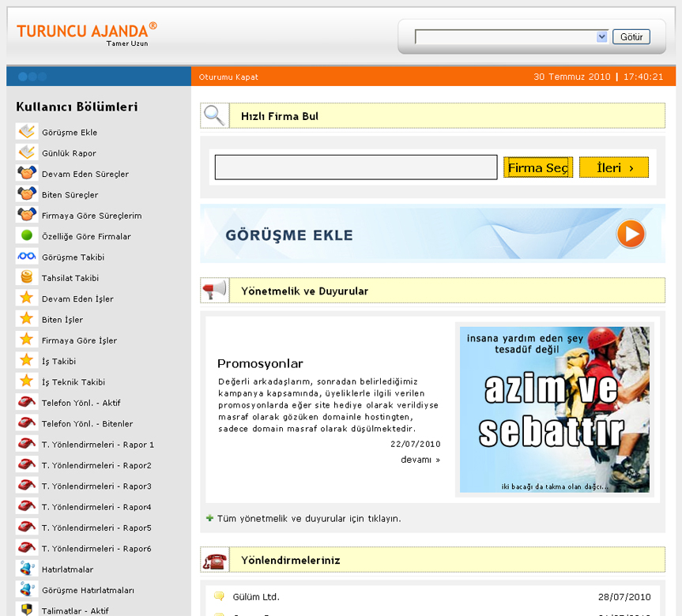The width and height of the screenshot is (682, 616).
Task: Focus the quick company search text field
Action: click(x=356, y=167)
